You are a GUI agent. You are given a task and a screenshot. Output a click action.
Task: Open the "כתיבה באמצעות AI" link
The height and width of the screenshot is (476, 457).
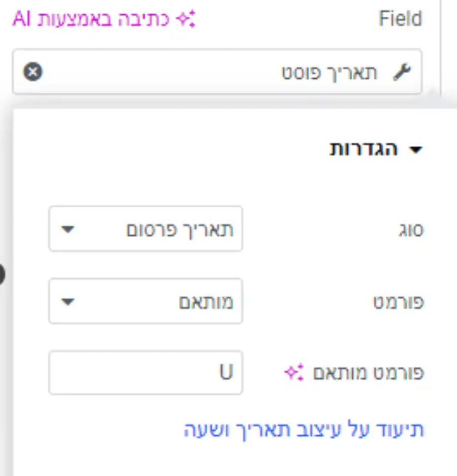click(104, 19)
